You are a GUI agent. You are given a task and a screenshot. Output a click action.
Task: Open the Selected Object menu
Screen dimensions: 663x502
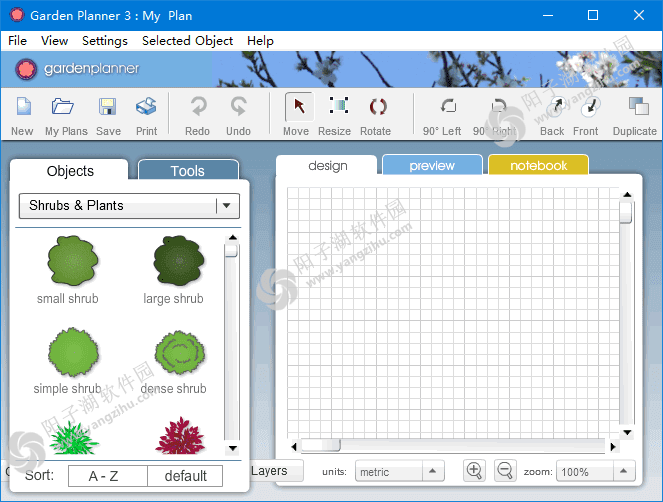pos(187,41)
